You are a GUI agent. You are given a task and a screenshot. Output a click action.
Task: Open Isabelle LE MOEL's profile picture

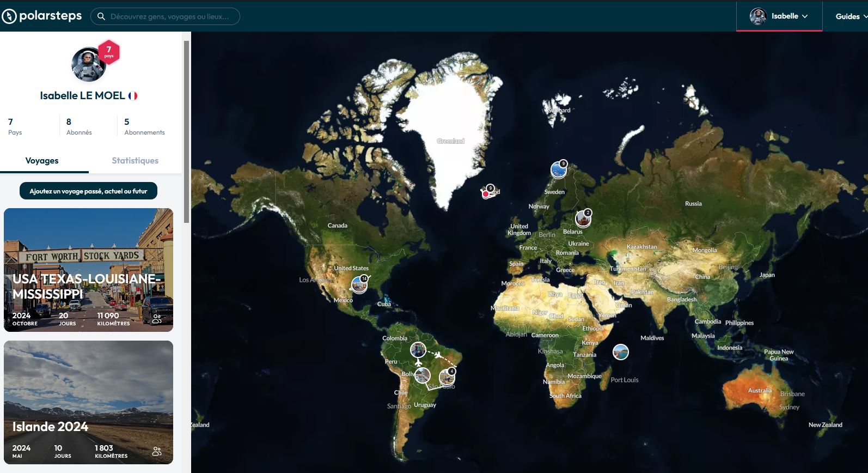[x=88, y=64]
